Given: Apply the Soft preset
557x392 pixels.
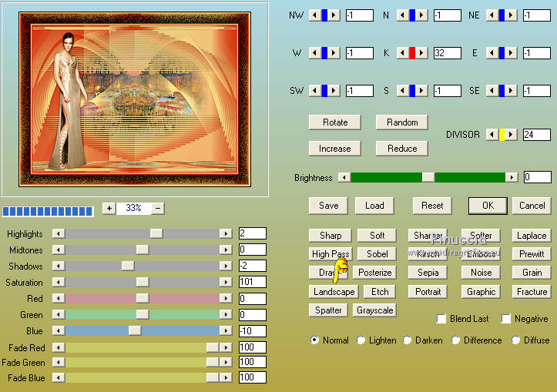Looking at the screenshot, I should pos(377,236).
